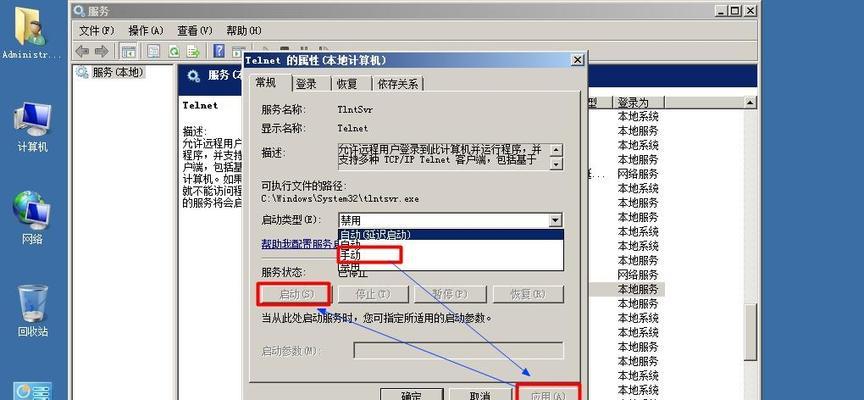Click the Export List toolbar icon
864x400 pixels.
(x=193, y=51)
